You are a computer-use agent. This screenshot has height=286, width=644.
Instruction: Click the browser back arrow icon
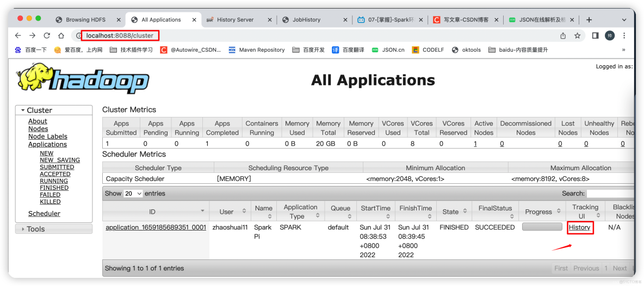tap(18, 36)
